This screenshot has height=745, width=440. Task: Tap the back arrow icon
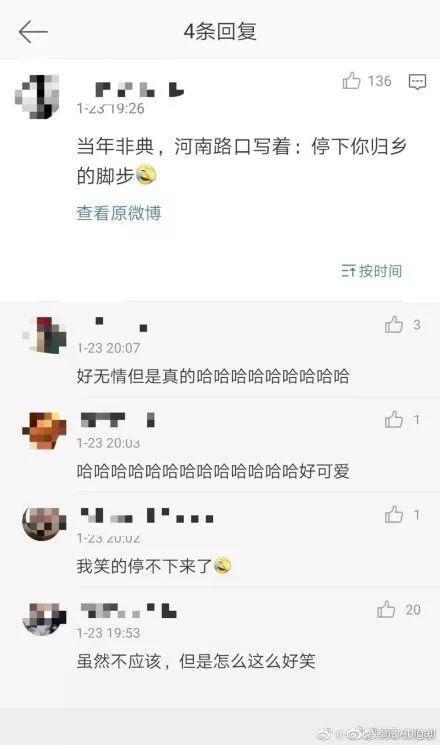point(33,32)
